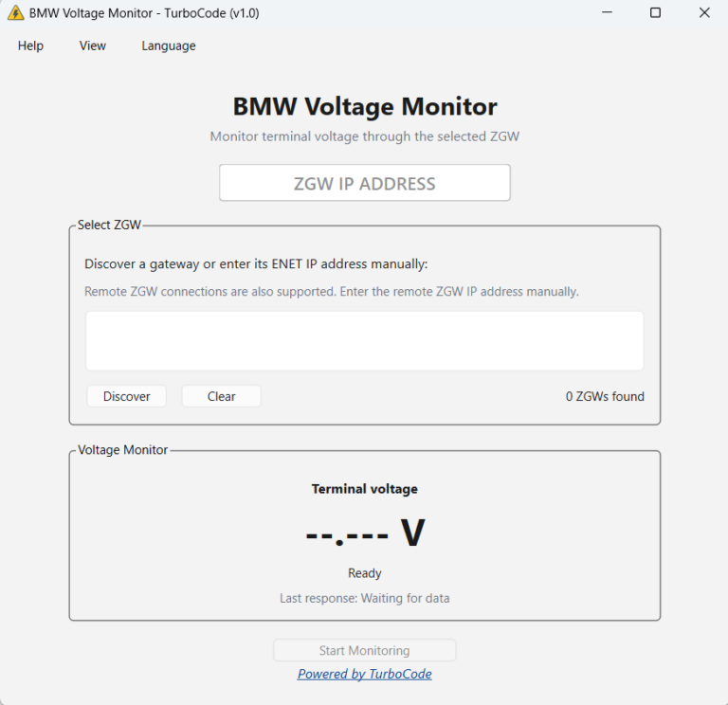Click the '0 ZGWs found' status text

605,396
